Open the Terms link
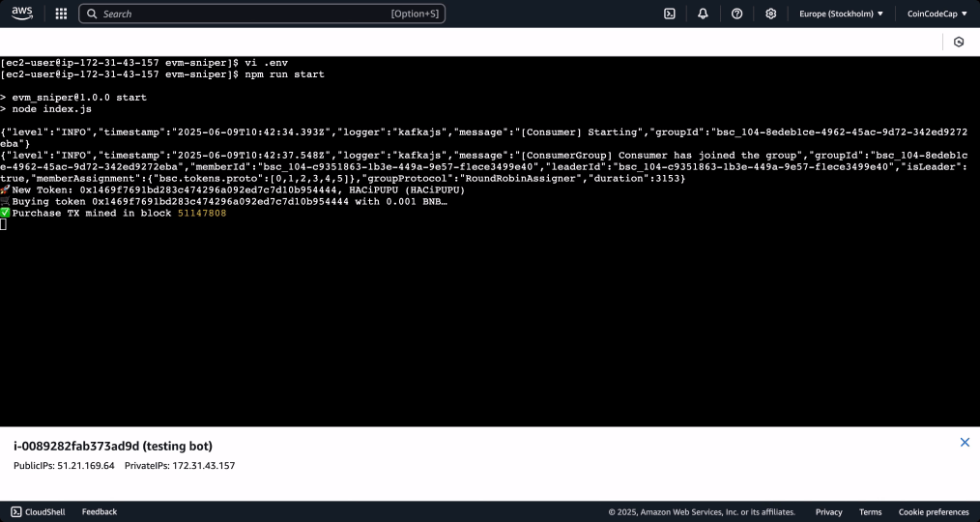 [x=870, y=511]
